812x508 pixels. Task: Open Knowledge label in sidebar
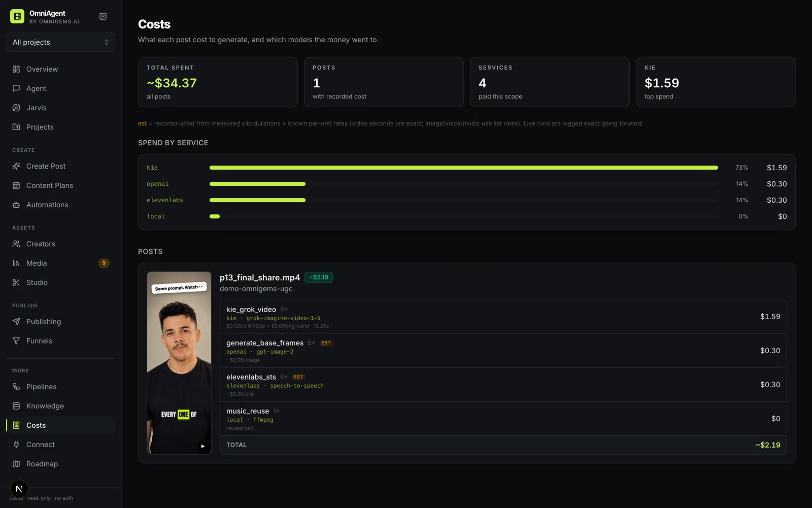pos(45,406)
